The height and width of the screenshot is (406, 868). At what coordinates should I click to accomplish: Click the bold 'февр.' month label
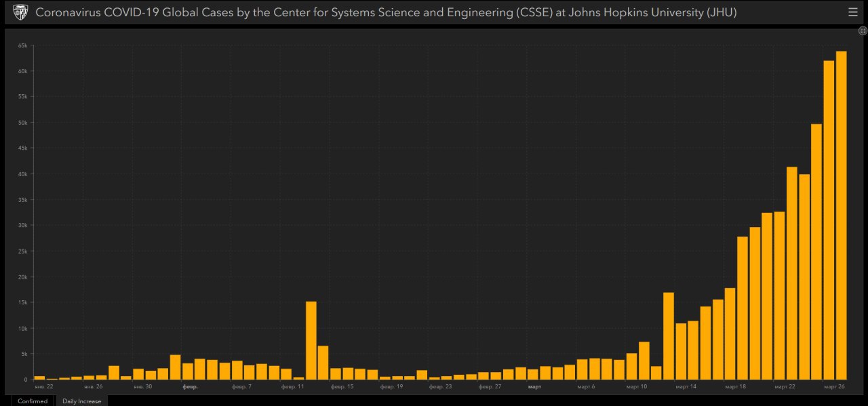[190, 386]
